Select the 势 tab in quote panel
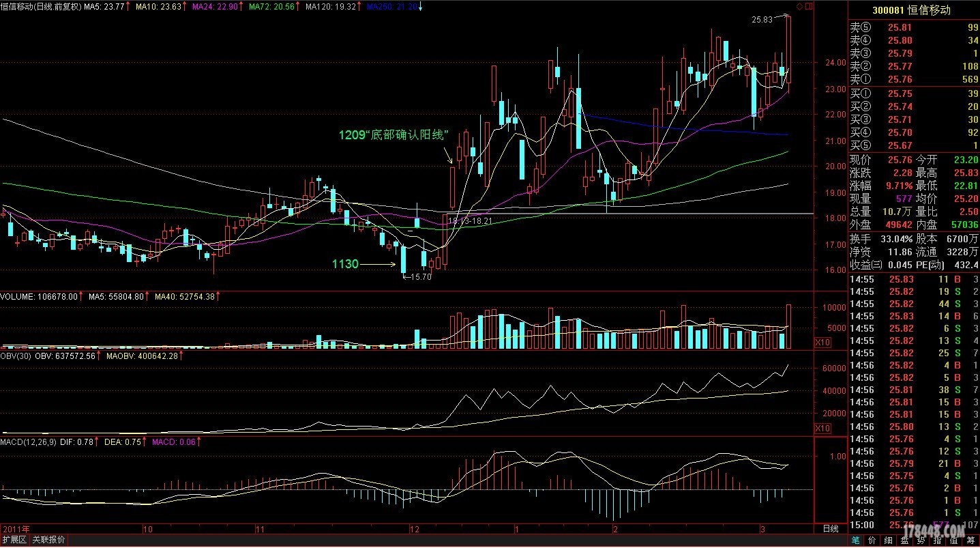Screen dimensions: 980x548 click(x=922, y=540)
